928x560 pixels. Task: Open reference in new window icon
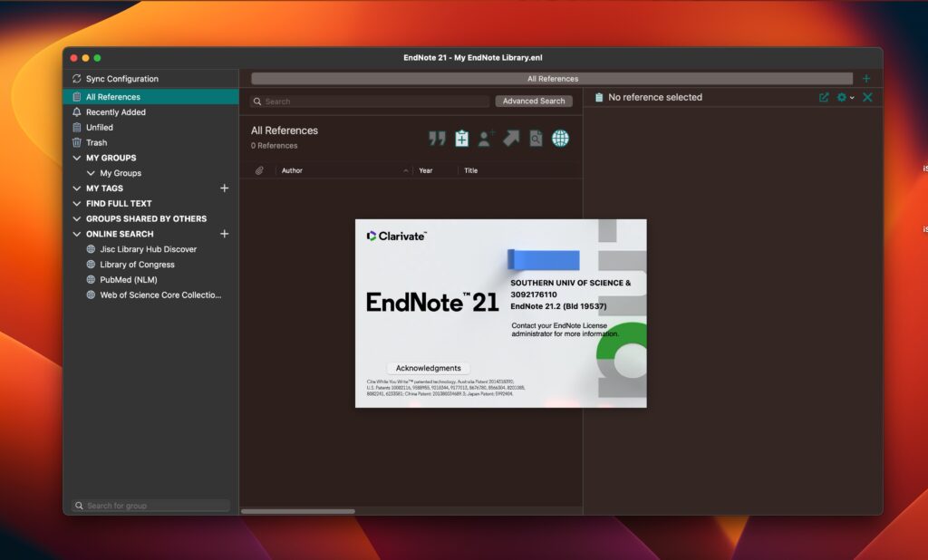(823, 97)
